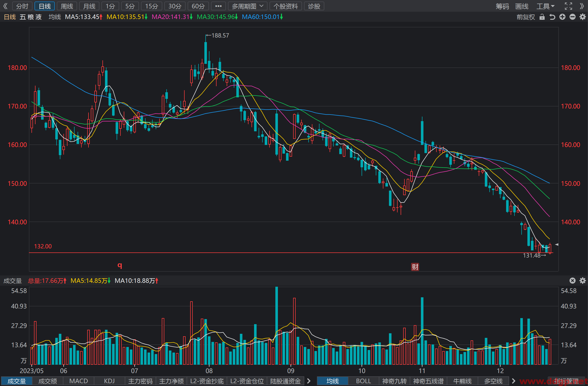This screenshot has width=588, height=386.
Task: Open the 个股资料 stock info
Action: click(x=286, y=6)
